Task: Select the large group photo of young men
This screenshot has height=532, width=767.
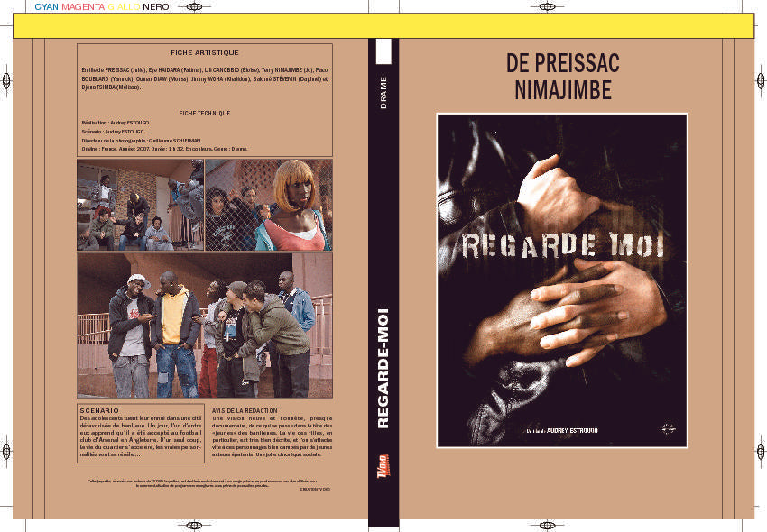Action: coord(205,326)
